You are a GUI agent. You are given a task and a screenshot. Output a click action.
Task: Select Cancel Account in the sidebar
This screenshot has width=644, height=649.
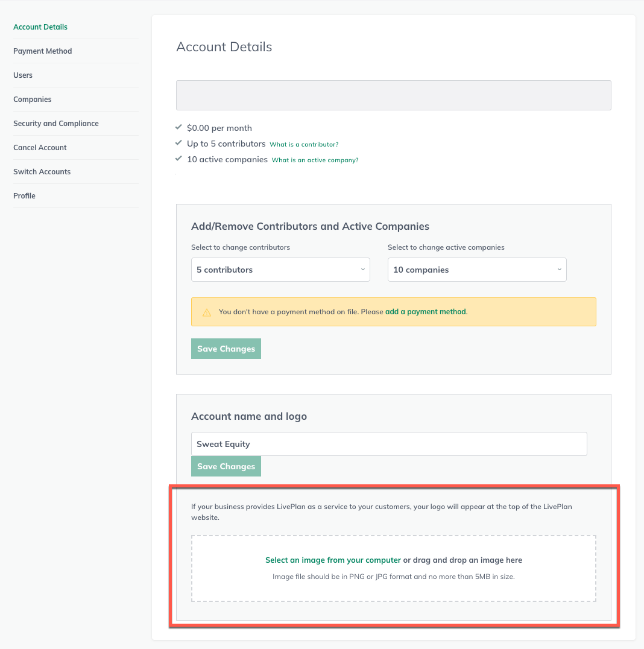point(40,148)
